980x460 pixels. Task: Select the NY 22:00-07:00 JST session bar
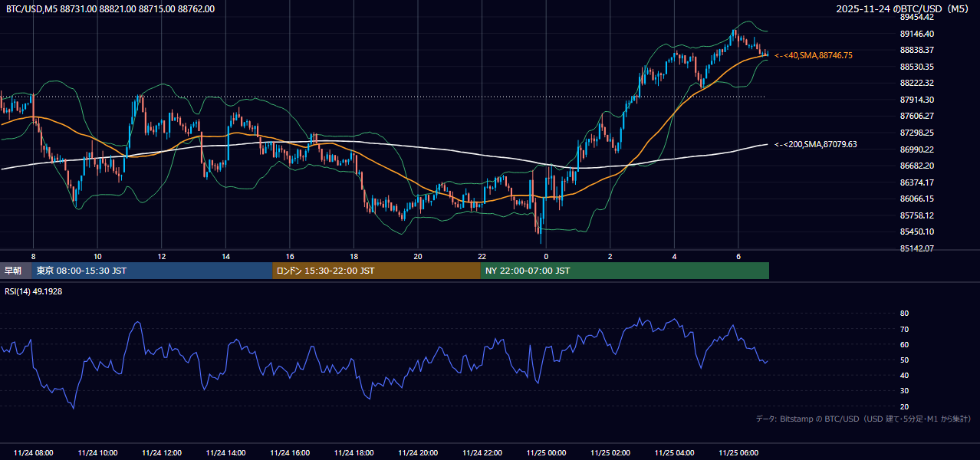click(x=625, y=271)
